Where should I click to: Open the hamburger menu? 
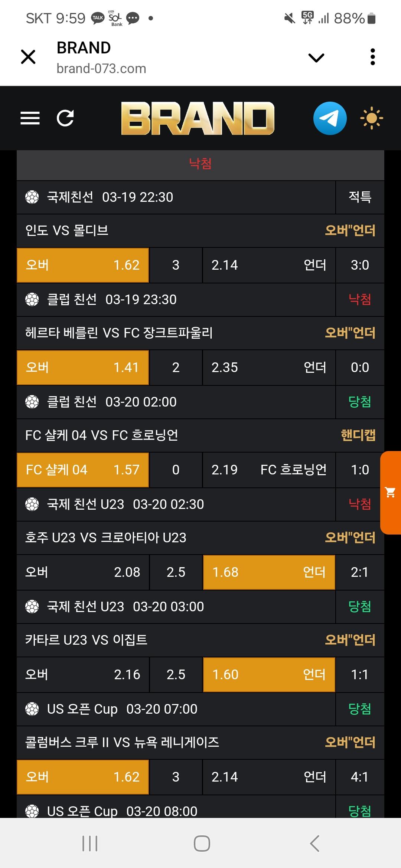(x=30, y=118)
